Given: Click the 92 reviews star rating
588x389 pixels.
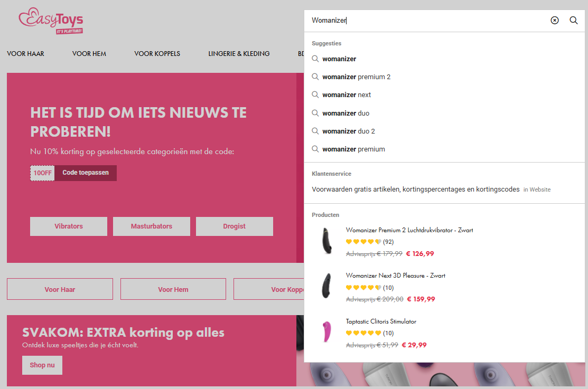Looking at the screenshot, I should (x=369, y=242).
